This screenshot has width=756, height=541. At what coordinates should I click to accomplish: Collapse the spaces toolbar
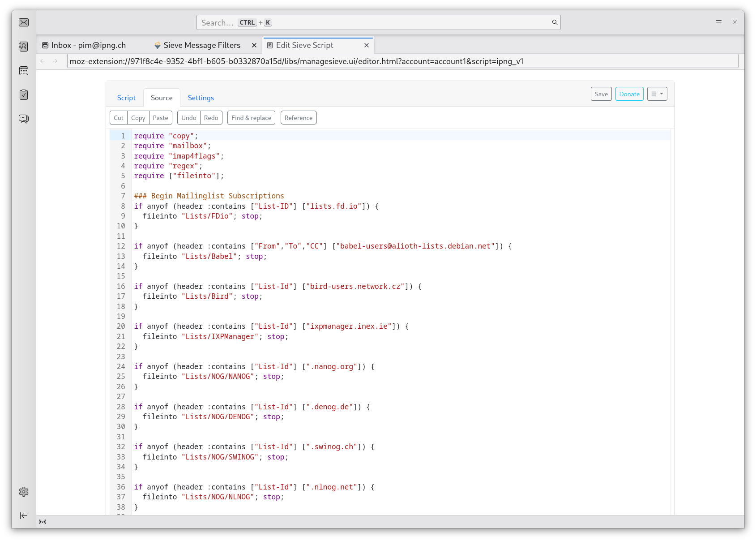24,516
